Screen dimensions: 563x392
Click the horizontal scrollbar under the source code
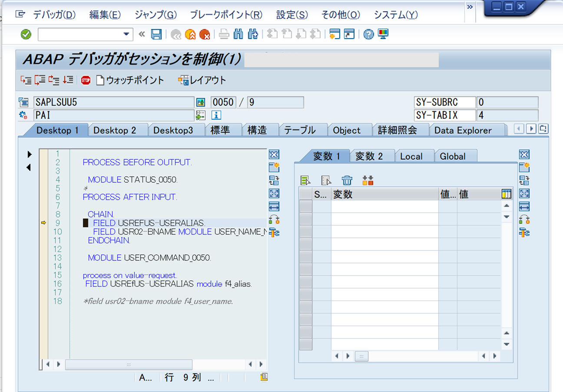(128, 365)
